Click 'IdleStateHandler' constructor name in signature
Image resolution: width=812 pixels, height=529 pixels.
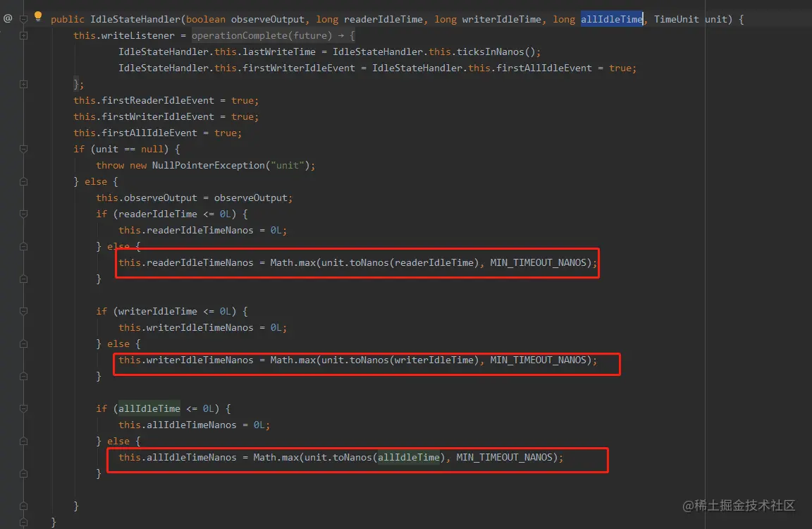pyautogui.click(x=135, y=19)
